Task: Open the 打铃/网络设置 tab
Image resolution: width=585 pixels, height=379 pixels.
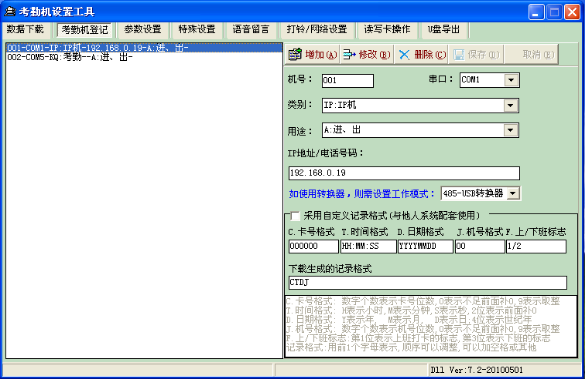Action: (317, 29)
